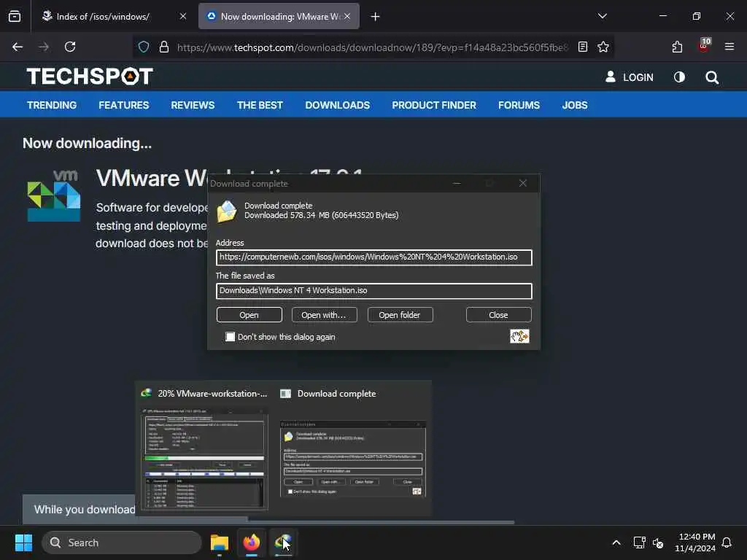Click the Open folder button
This screenshot has width=747, height=560.
click(400, 315)
